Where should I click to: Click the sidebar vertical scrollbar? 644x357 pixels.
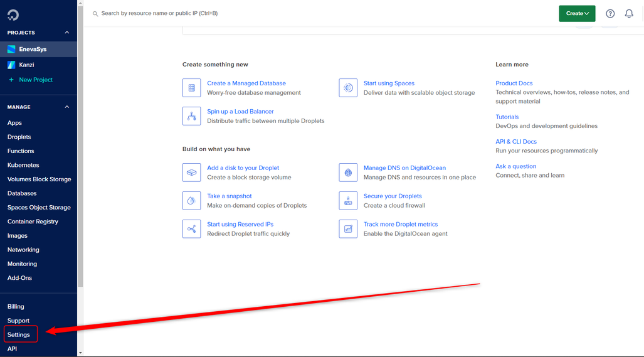(80, 148)
